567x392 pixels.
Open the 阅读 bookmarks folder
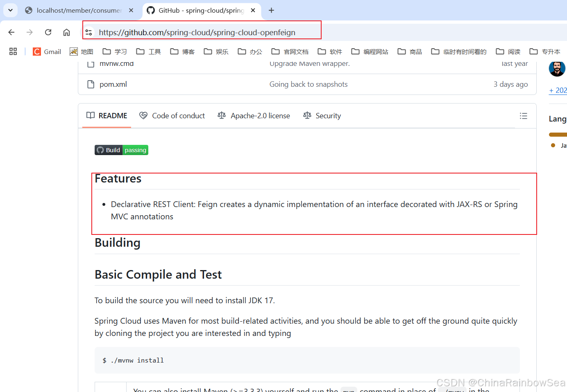[x=508, y=52]
